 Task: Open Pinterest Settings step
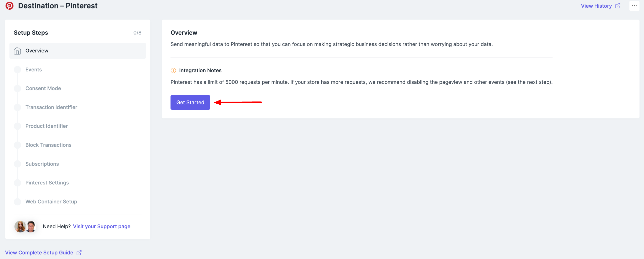(47, 182)
